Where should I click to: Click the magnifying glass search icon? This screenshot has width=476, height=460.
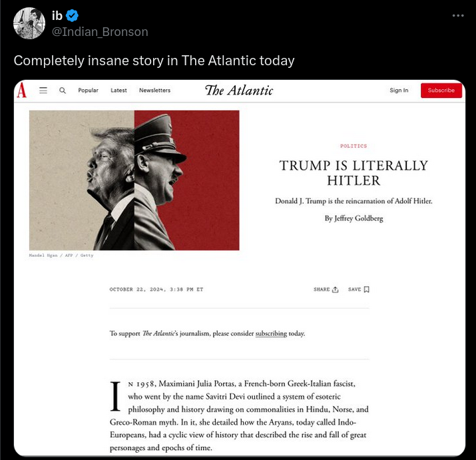click(63, 90)
